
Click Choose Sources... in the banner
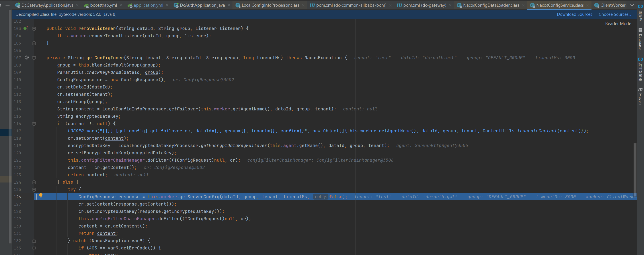pos(615,14)
